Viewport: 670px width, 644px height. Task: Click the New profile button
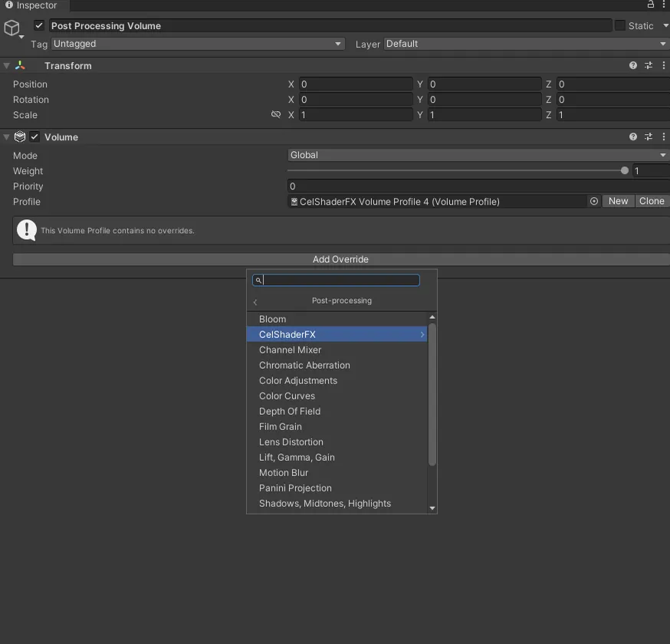coord(618,202)
